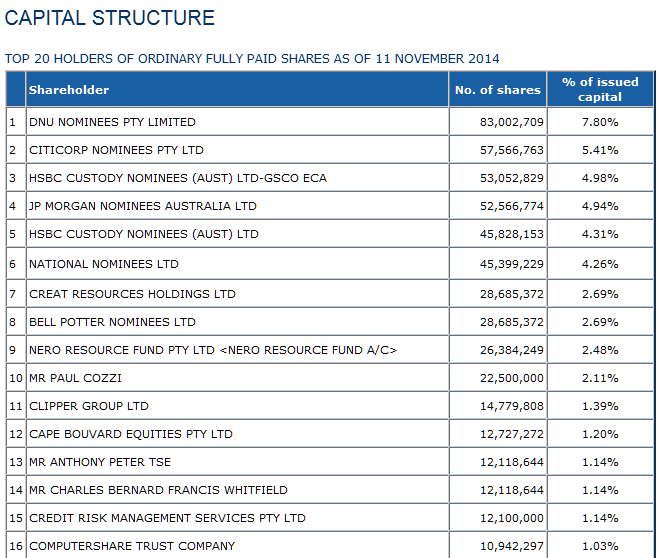Select CAPE BOUVARD EQUITIES PTY LTD
The width and height of the screenshot is (663, 558).
(131, 434)
